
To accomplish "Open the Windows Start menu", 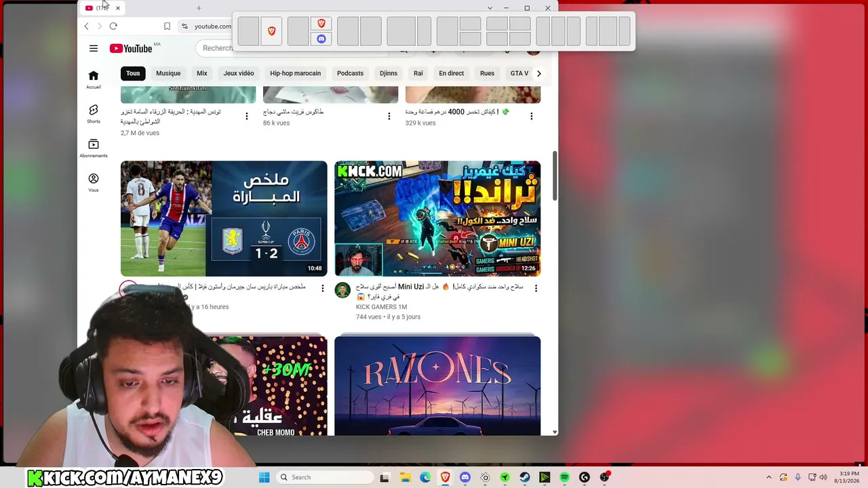I will pos(264,477).
